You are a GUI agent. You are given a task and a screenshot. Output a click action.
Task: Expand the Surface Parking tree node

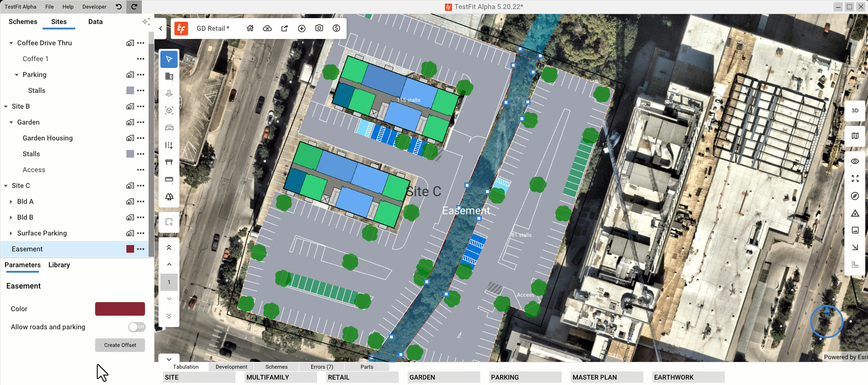[x=11, y=233]
